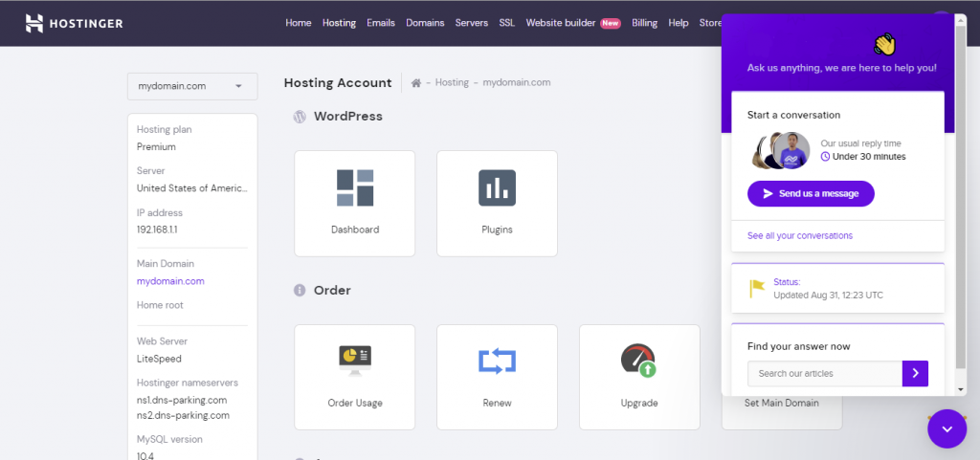The width and height of the screenshot is (980, 460).
Task: Open See all your conversations link
Action: pos(799,236)
